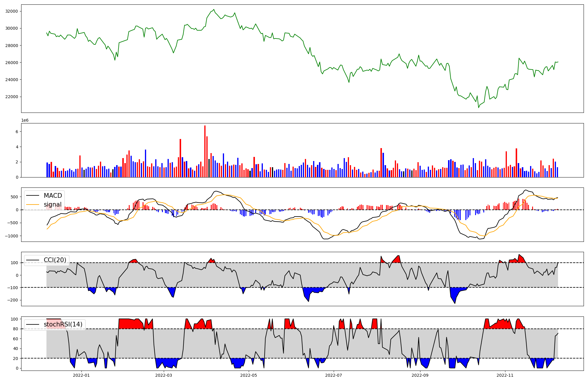Click the tallest red volume bar
The width and height of the screenshot is (588, 382).
click(205, 151)
